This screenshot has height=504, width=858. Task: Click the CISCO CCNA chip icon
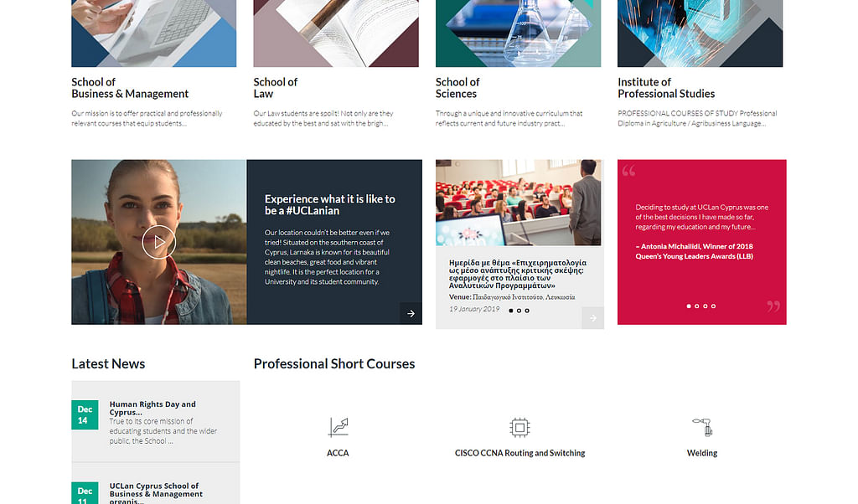(519, 428)
